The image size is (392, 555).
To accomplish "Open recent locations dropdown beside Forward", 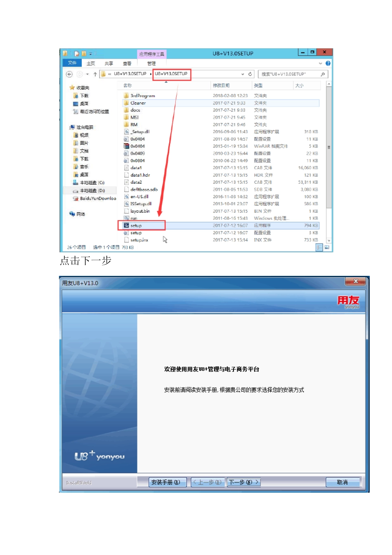I will coord(87,74).
